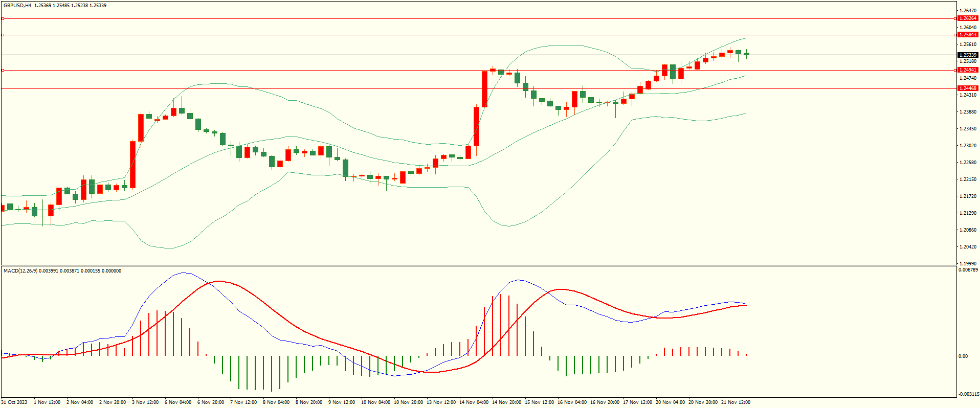This screenshot has width=980, height=408.
Task: Click the 21 Nov 12:00 time label
Action: (736, 402)
